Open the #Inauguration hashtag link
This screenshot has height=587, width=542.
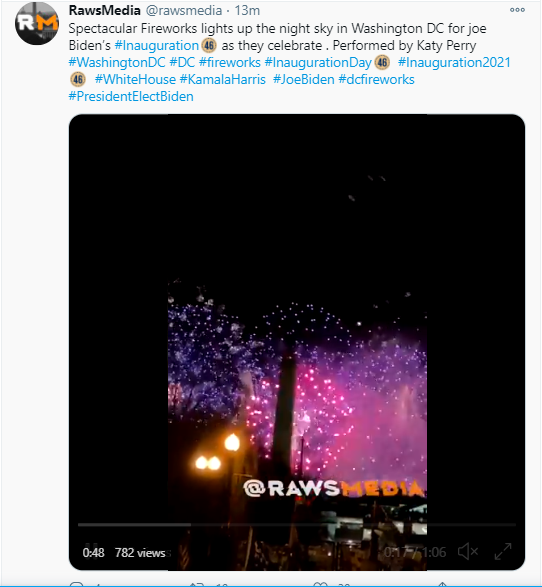156,45
